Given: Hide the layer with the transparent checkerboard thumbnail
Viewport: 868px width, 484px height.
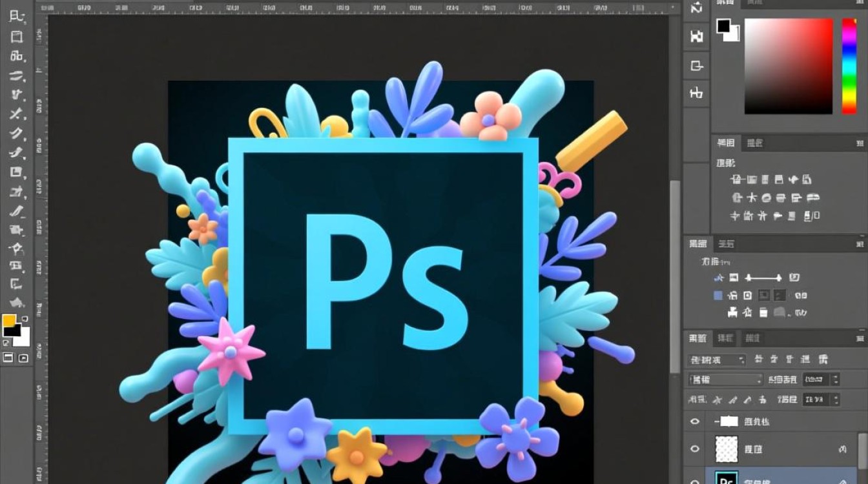Looking at the screenshot, I should pyautogui.click(x=695, y=449).
